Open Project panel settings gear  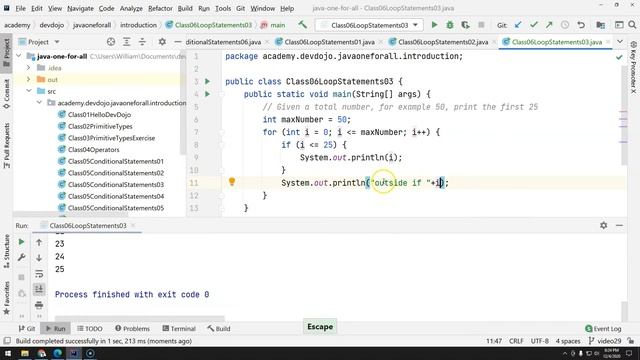(162, 42)
